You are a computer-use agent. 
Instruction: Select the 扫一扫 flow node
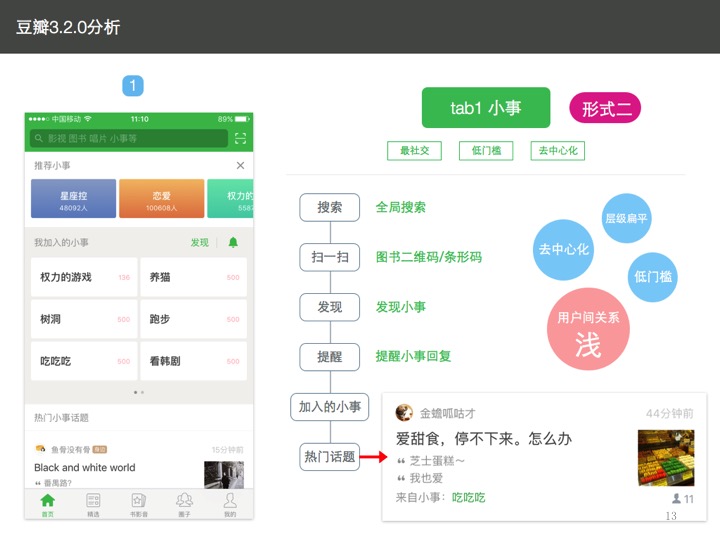(x=330, y=257)
